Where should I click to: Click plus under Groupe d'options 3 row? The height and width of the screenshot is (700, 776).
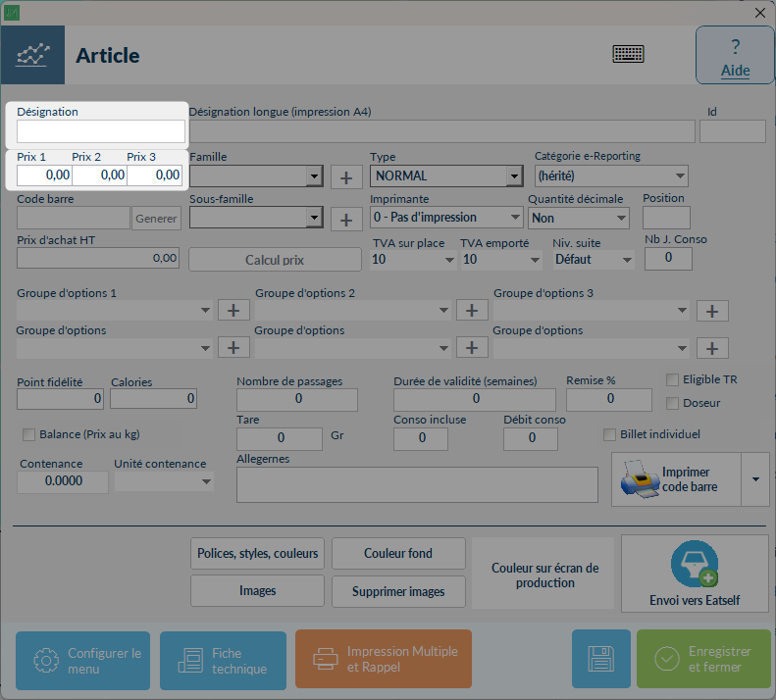click(x=712, y=348)
